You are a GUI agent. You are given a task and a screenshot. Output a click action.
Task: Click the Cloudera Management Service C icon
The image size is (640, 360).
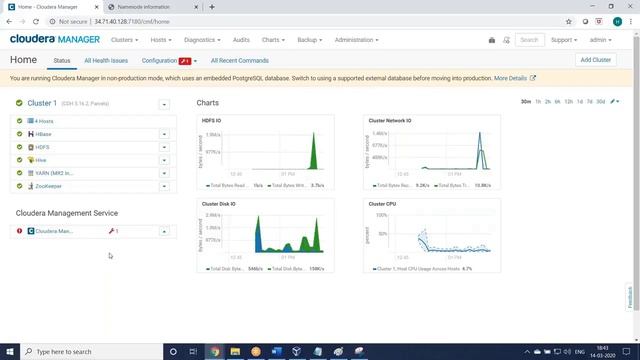pyautogui.click(x=31, y=231)
